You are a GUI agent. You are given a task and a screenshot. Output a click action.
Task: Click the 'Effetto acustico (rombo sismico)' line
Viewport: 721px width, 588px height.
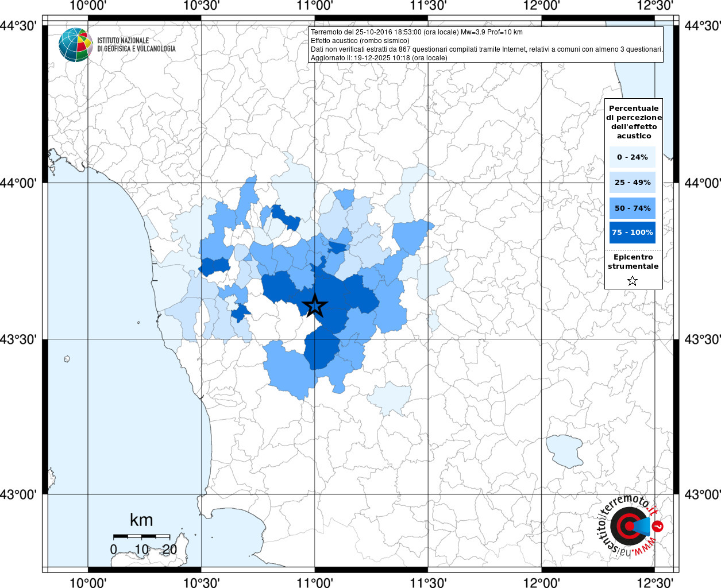(x=360, y=41)
